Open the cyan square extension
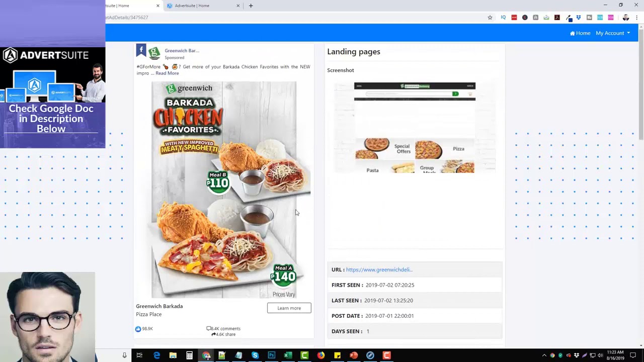The image size is (644, 362). point(600,18)
